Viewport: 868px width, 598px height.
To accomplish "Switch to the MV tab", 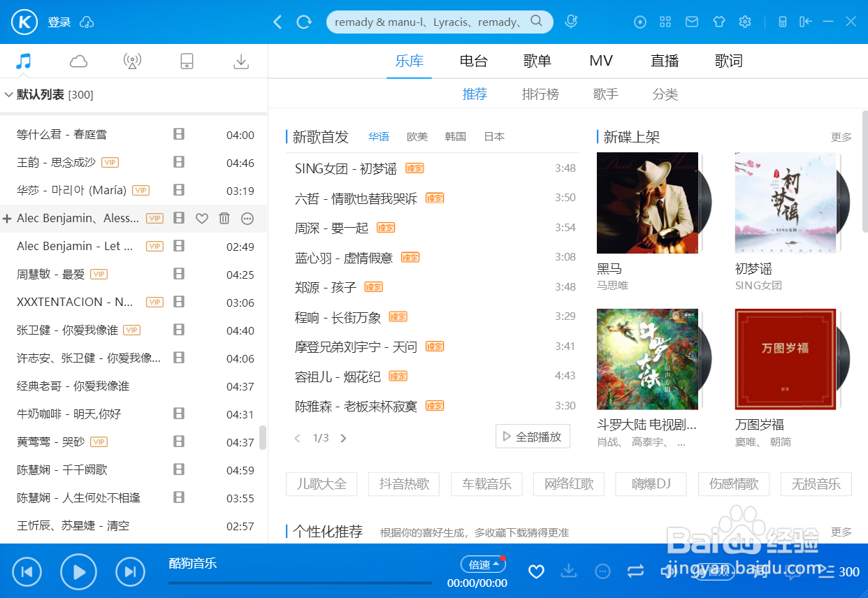I will pyautogui.click(x=601, y=61).
